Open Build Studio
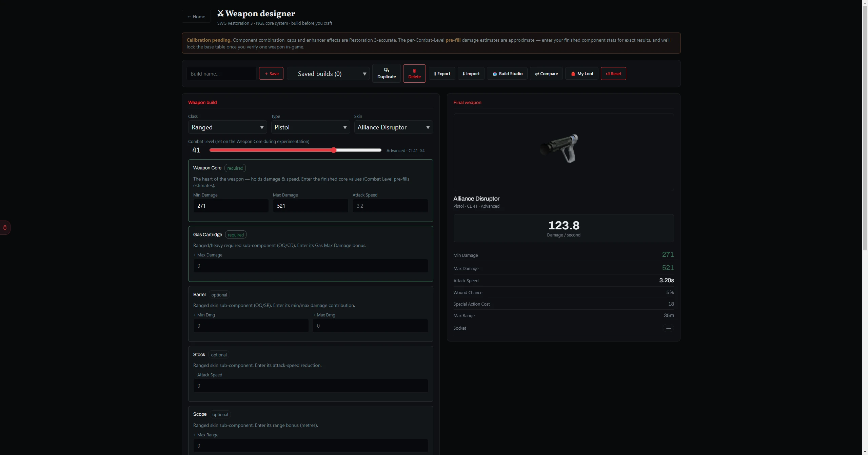This screenshot has height=455, width=868. coord(507,74)
